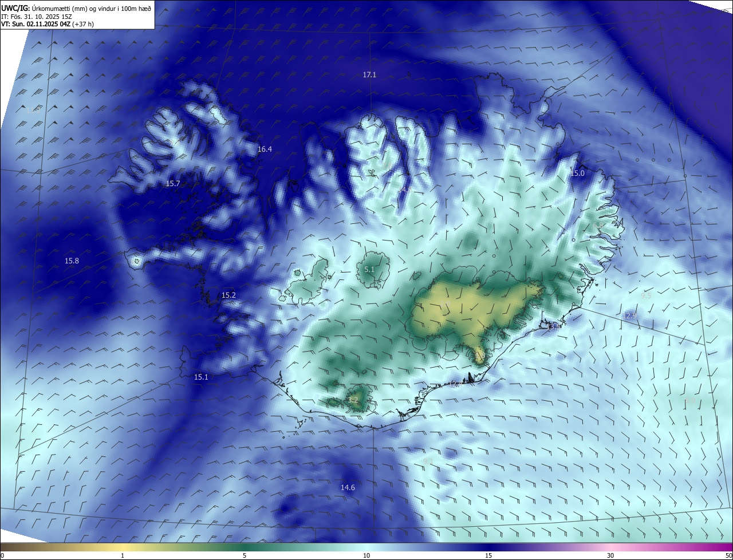
Task: Click the legend tick label 30
Action: pyautogui.click(x=610, y=555)
